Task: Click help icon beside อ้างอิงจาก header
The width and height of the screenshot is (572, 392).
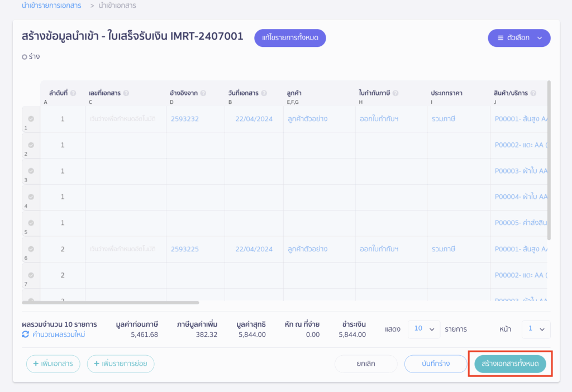Action: pos(203,93)
